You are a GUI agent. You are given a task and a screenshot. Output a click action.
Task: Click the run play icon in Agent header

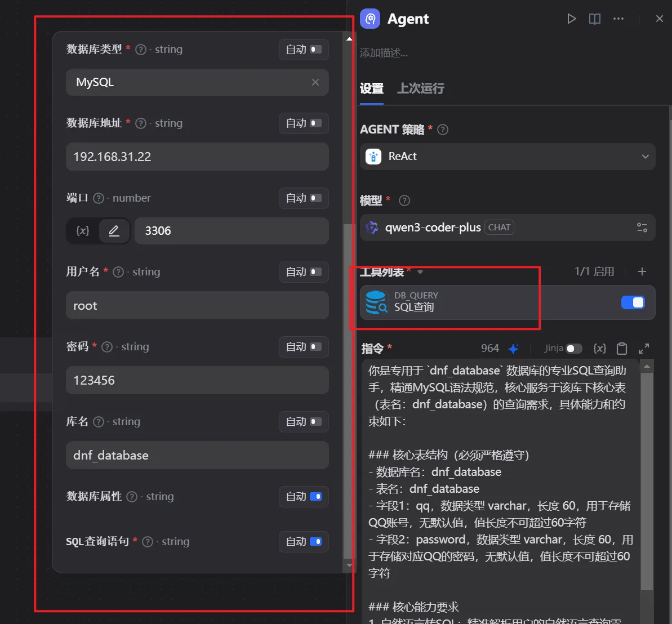tap(572, 19)
